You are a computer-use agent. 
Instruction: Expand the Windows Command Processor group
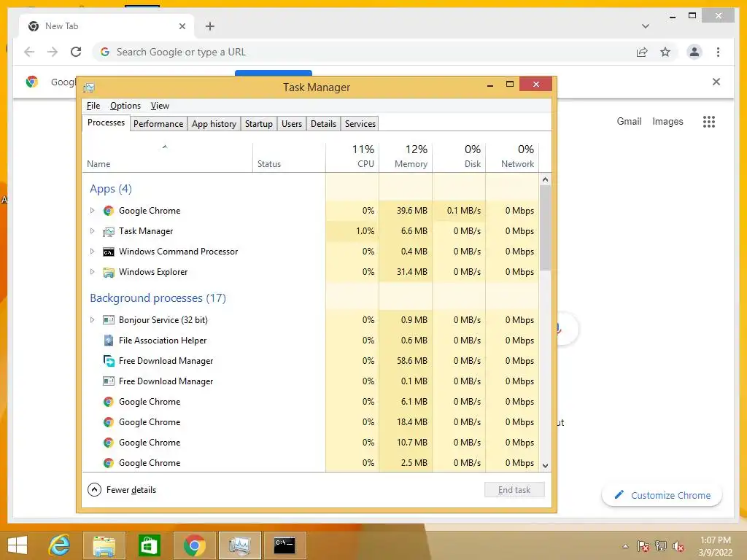click(x=93, y=252)
